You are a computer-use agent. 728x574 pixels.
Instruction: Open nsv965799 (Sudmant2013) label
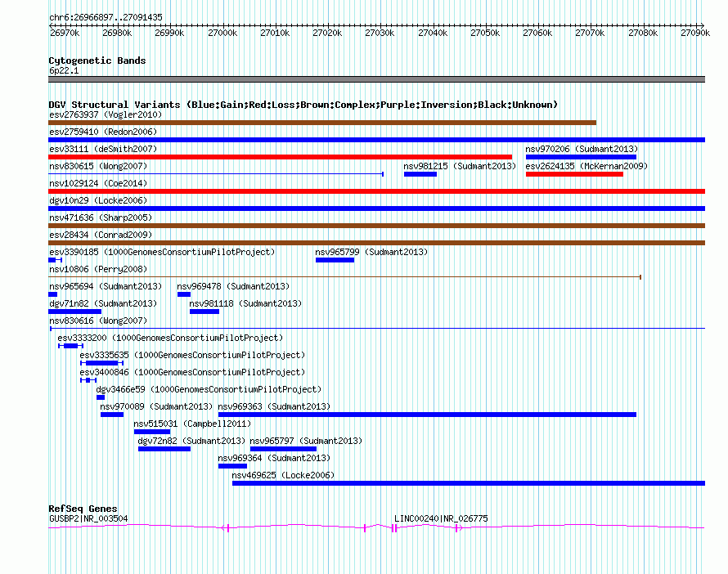click(371, 252)
